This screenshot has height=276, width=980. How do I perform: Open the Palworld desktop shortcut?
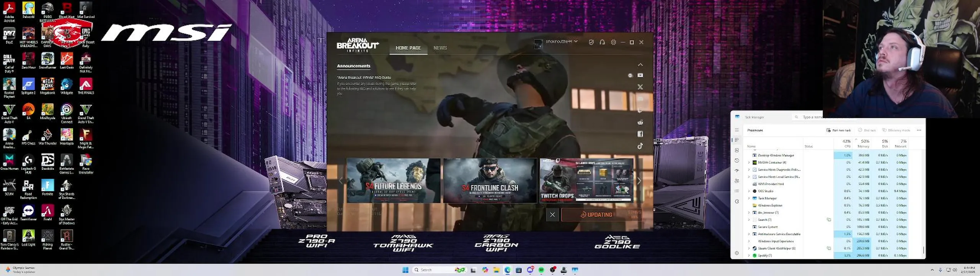point(28,10)
